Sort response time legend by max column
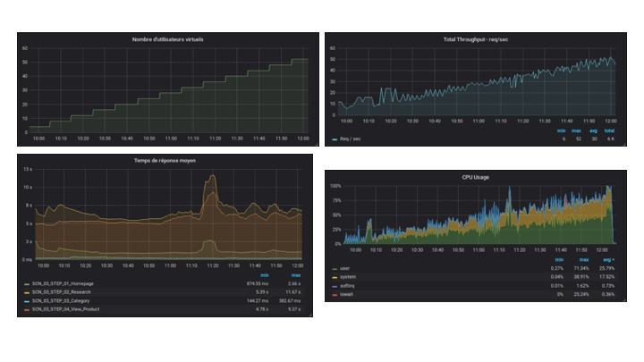The image size is (644, 362). tap(296, 275)
